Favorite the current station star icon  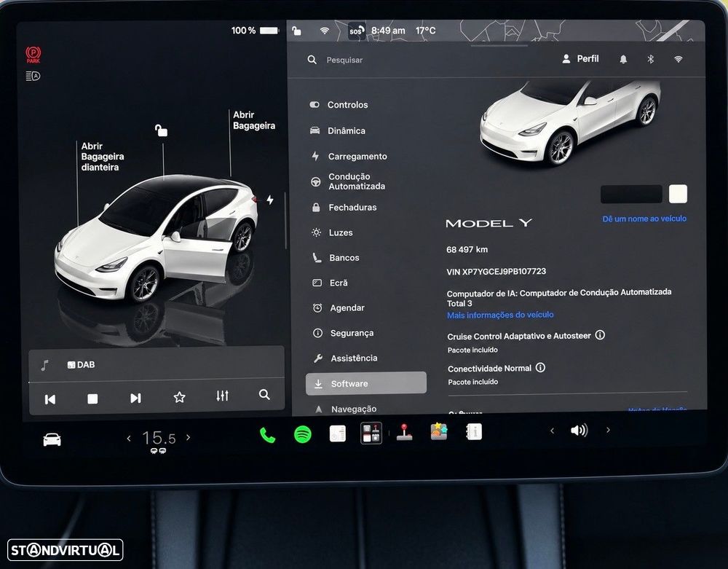tap(179, 397)
